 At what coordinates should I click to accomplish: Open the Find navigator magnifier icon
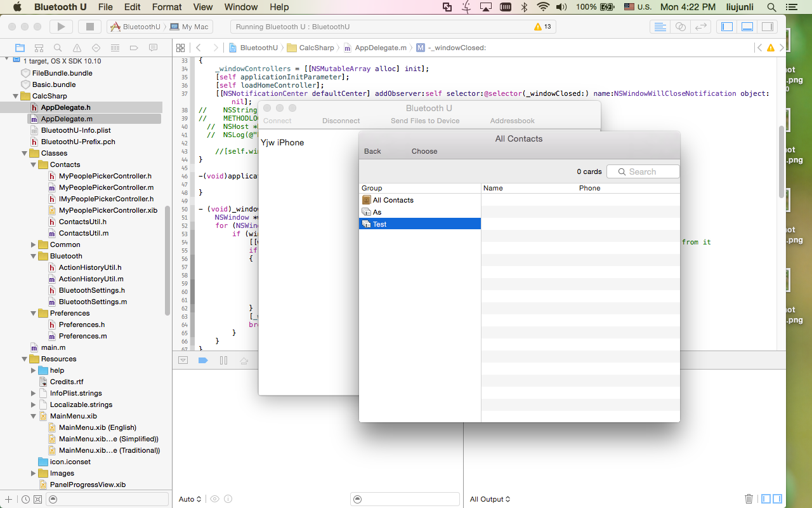(58, 48)
